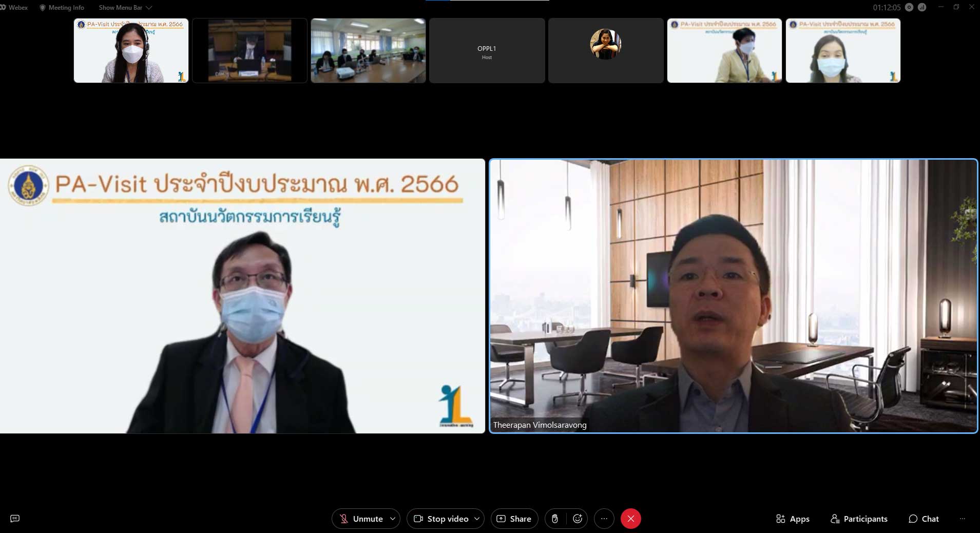The image size is (980, 533).
Task: Open the Chat panel
Action: [924, 519]
